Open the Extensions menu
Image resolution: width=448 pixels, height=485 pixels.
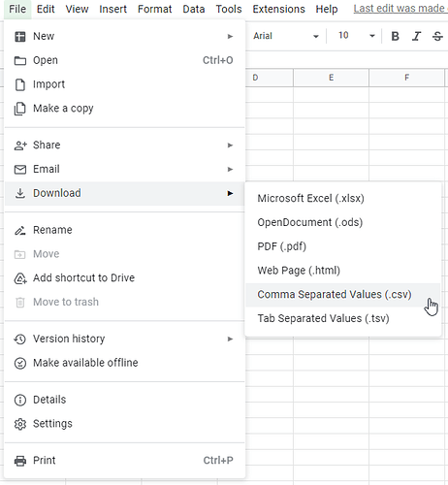pos(278,9)
